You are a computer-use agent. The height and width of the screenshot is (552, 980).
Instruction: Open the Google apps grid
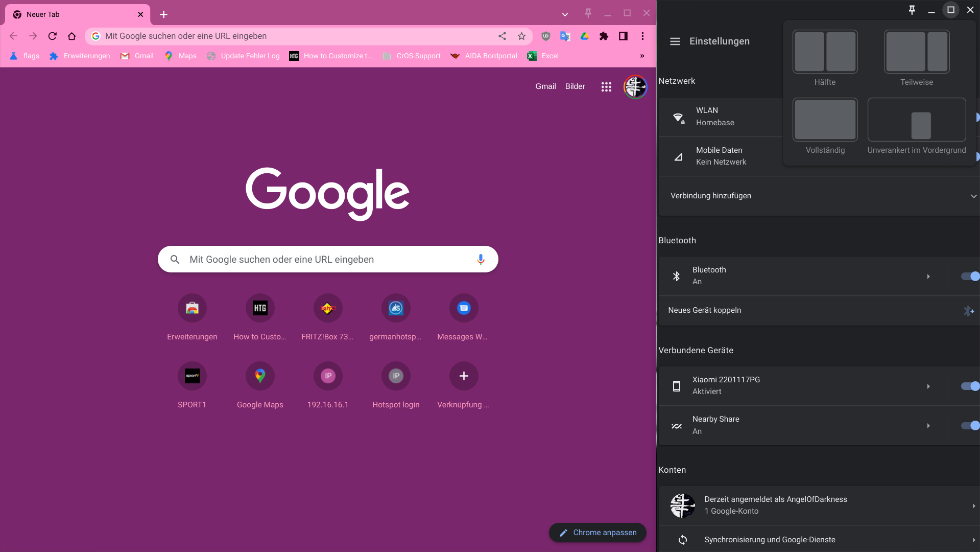pyautogui.click(x=606, y=87)
